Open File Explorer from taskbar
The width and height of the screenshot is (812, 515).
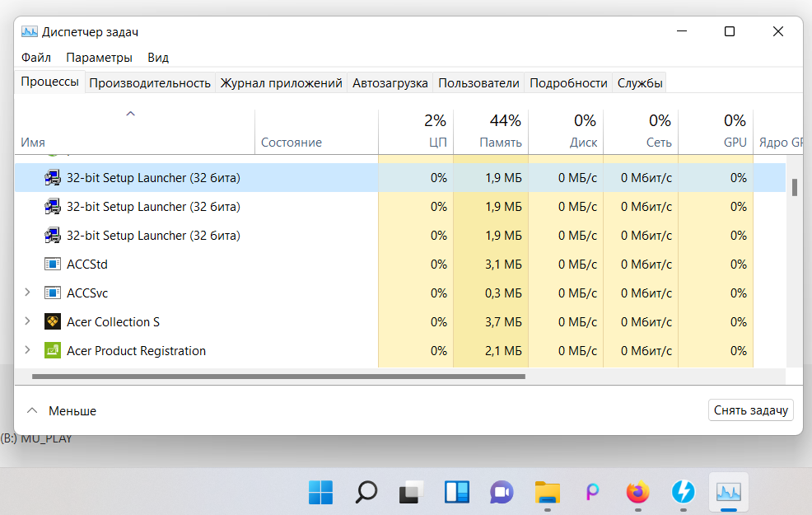point(548,492)
